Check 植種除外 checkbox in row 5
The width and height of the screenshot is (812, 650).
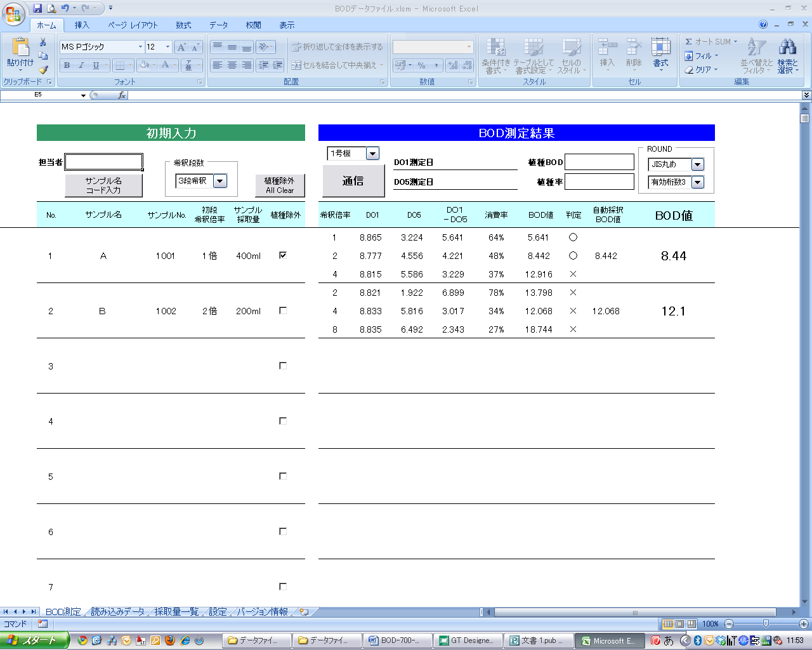283,476
